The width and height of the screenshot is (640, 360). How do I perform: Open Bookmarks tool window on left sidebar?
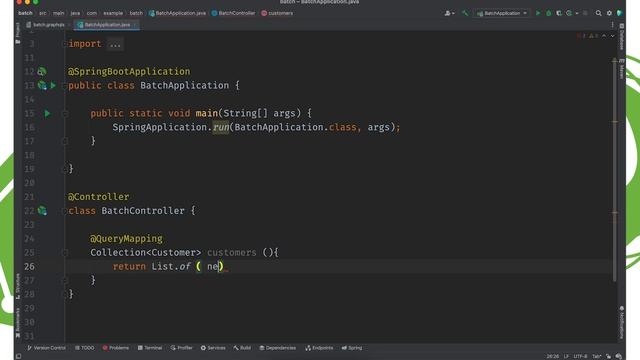click(18, 323)
